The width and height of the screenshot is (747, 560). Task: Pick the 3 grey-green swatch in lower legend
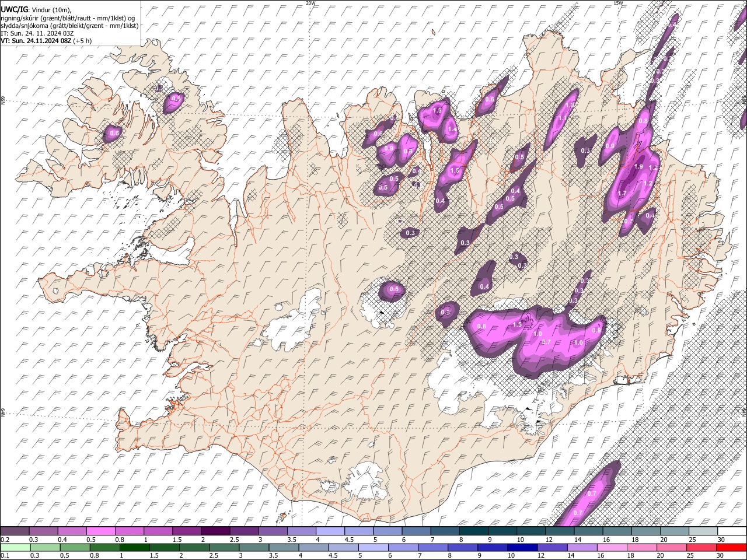pyautogui.click(x=254, y=548)
